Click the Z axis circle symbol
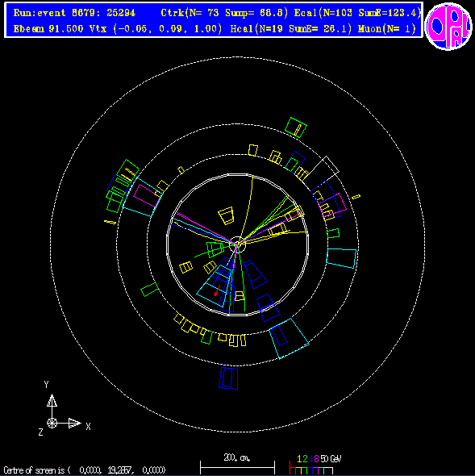The image size is (475, 476). pyautogui.click(x=52, y=423)
